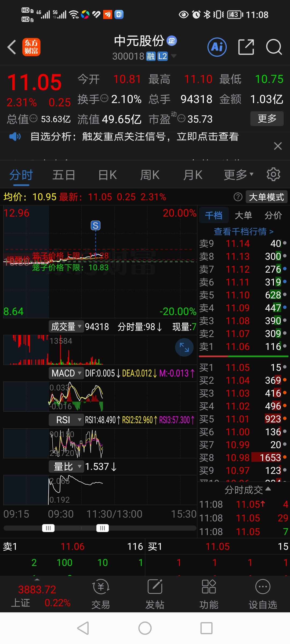The image size is (290, 644).
Task: Open RSI indicator dropdown
Action: [x=66, y=420]
